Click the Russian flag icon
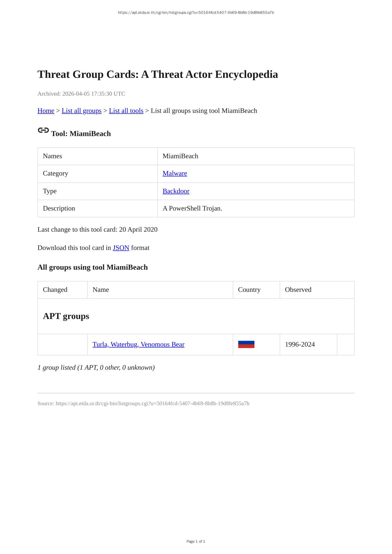Viewport: 392px width, 554px height. pyautogui.click(x=246, y=345)
